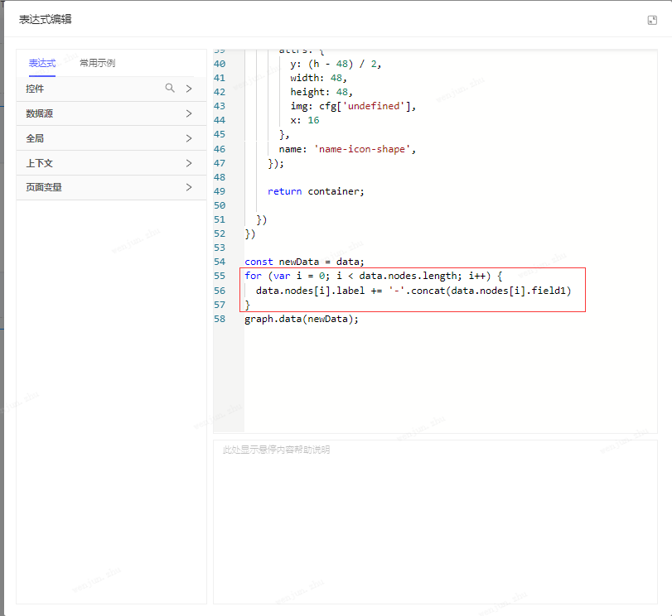
Task: Click the hover help description panel
Action: [x=435, y=522]
